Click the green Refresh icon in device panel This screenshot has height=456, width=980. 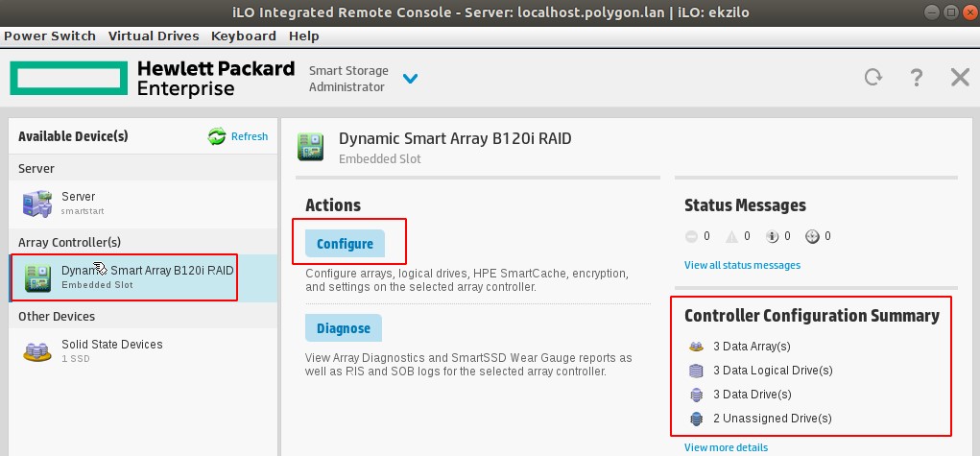217,136
